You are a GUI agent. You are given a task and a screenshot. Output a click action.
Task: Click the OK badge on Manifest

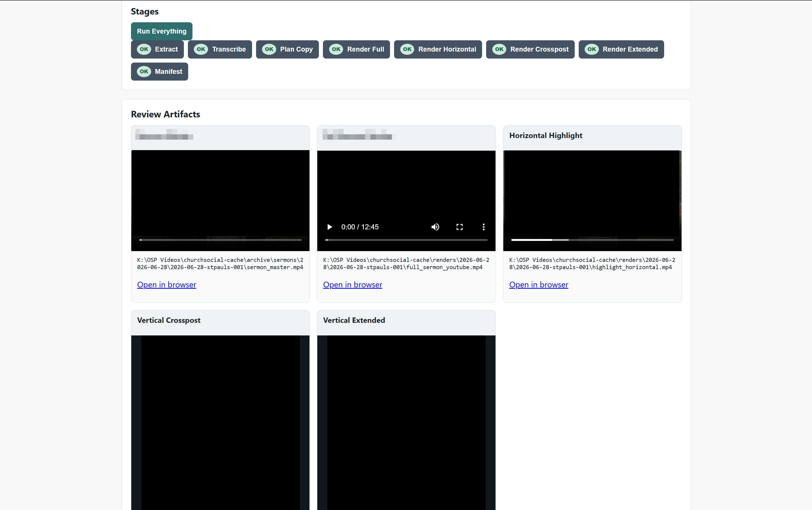[144, 71]
